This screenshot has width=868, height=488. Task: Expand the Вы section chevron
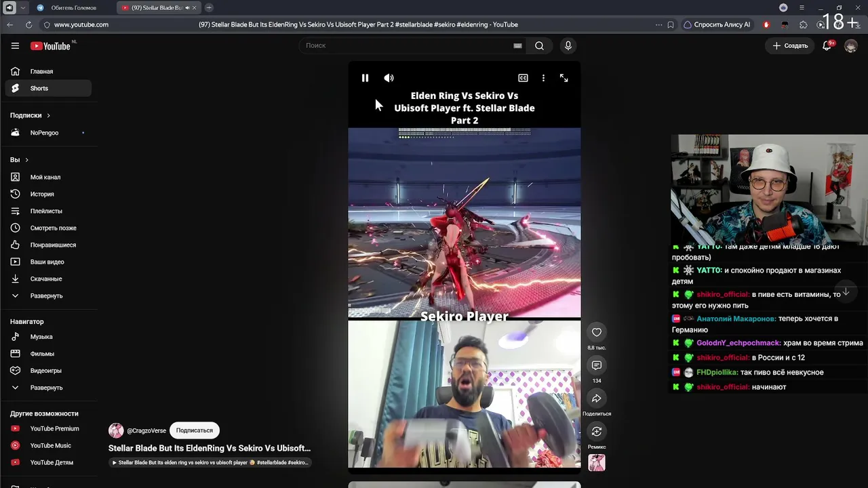[26, 160]
